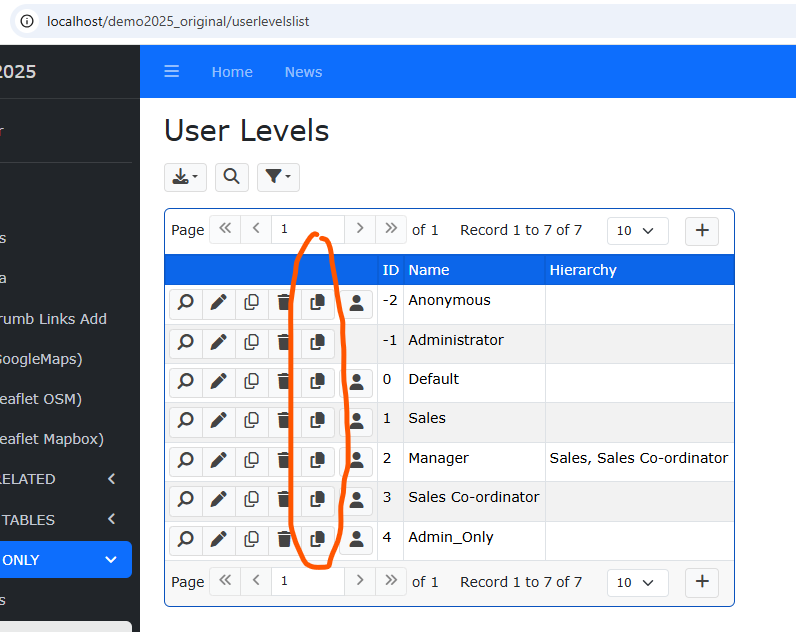Go to Home in the top navbar

point(232,72)
